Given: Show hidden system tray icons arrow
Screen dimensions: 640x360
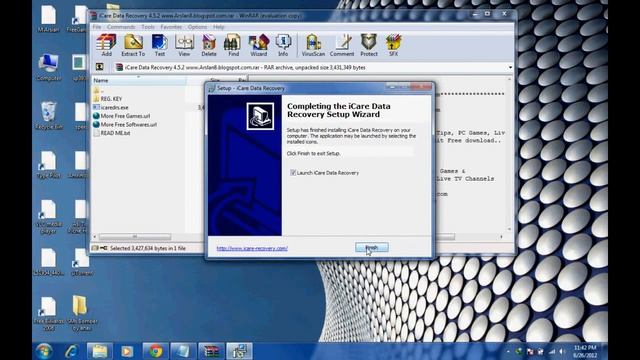Looking at the screenshot, I should coord(508,351).
